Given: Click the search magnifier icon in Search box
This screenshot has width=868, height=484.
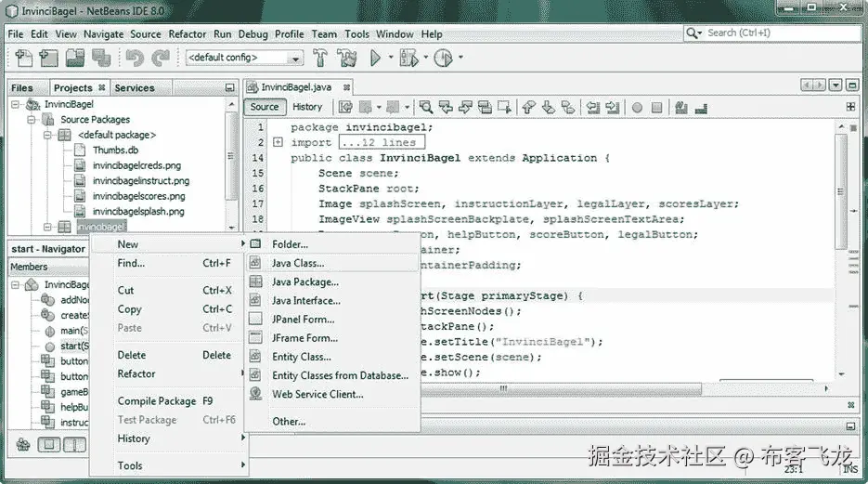Looking at the screenshot, I should pos(693,33).
